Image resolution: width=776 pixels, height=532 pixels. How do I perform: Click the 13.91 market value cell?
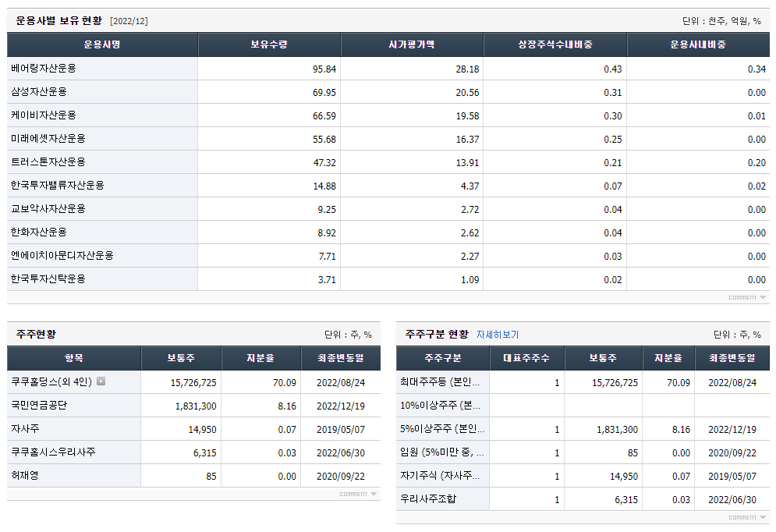tap(467, 163)
